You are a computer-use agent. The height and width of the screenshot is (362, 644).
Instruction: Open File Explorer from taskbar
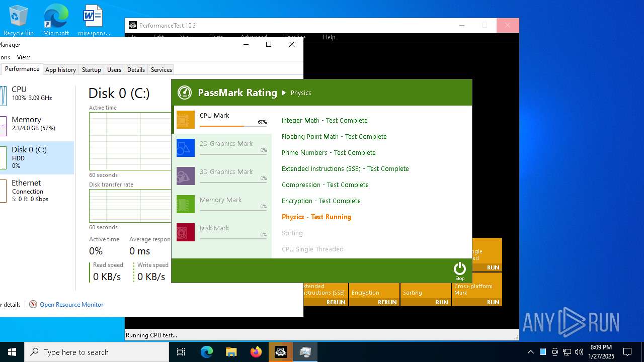[x=231, y=352]
